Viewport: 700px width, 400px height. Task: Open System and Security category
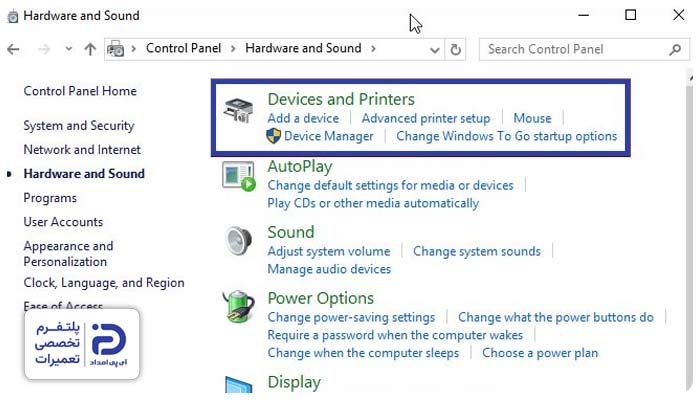click(78, 126)
